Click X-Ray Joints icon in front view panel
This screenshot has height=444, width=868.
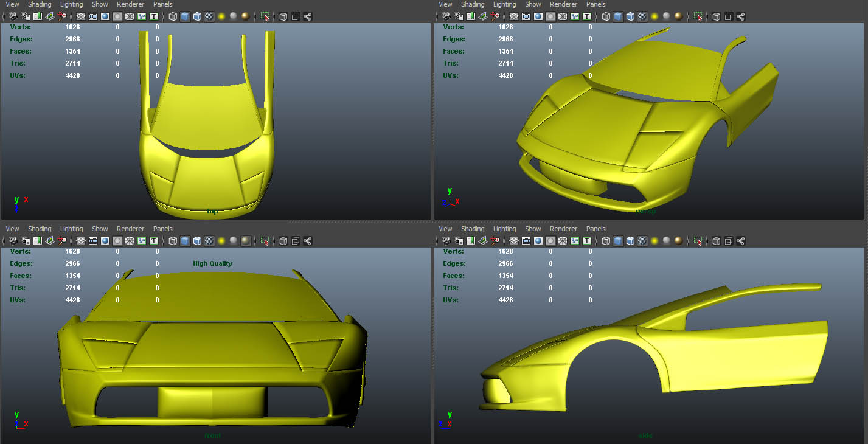tap(307, 241)
